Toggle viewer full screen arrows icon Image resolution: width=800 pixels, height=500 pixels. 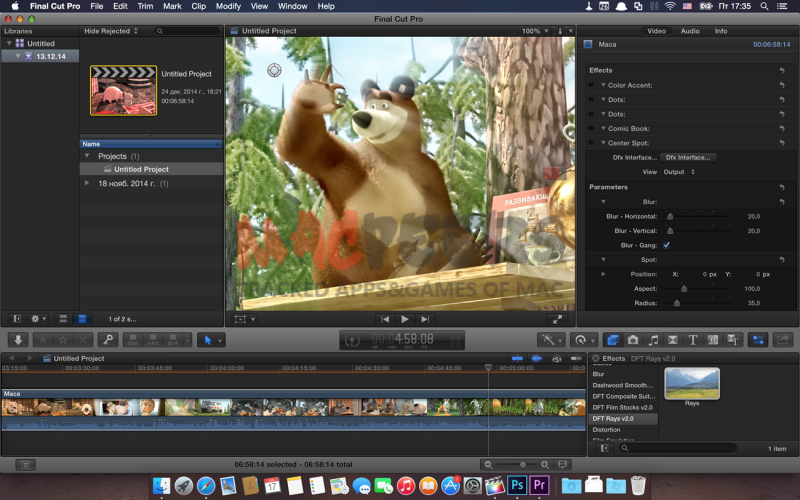557,319
